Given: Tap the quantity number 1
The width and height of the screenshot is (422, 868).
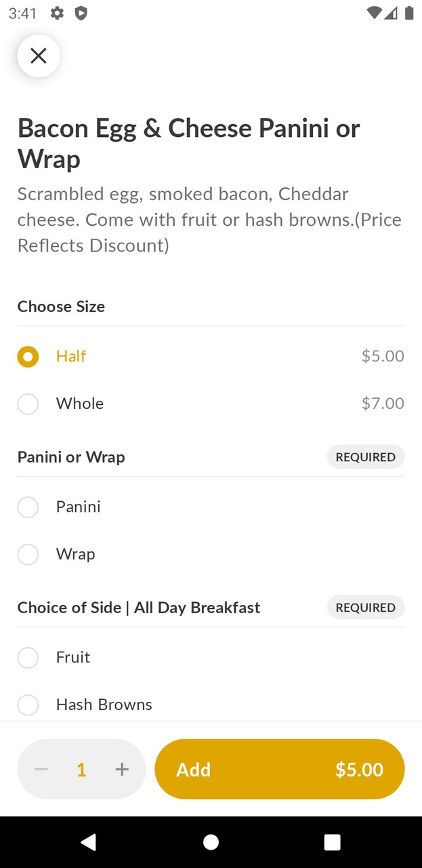Looking at the screenshot, I should click(x=81, y=770).
